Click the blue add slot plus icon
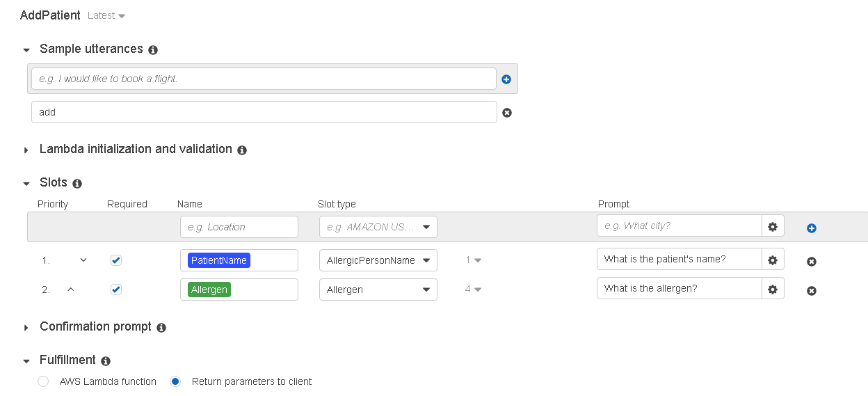The width and height of the screenshot is (868, 396). tap(811, 228)
